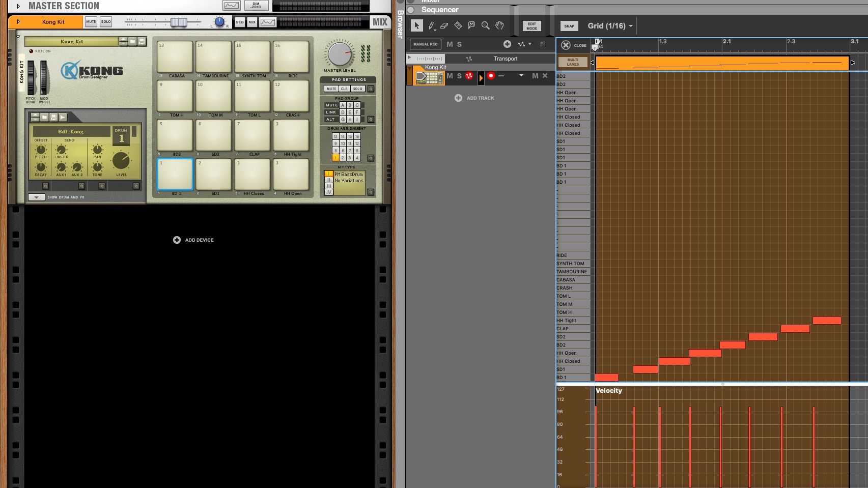Click pad 16 RIDE
This screenshot has height=488, width=868.
[x=291, y=57]
